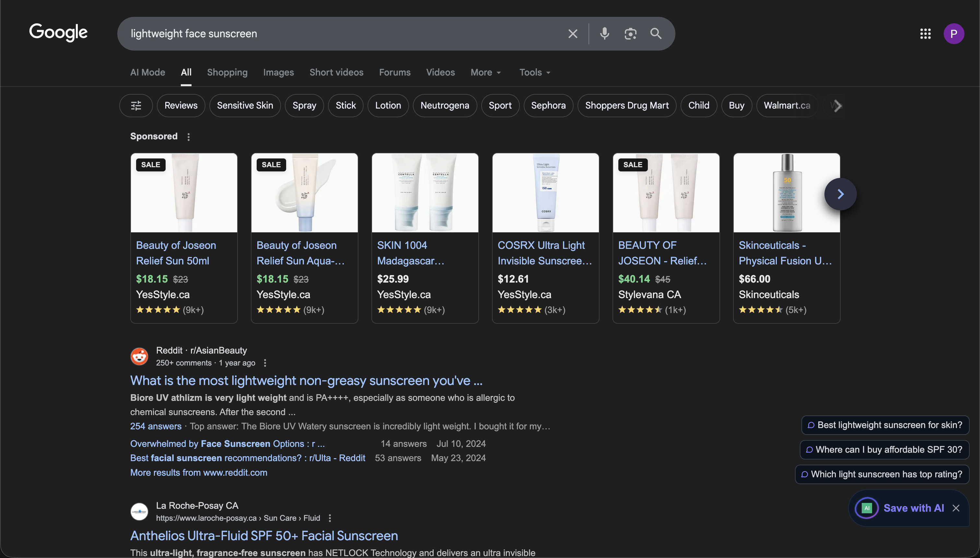Dismiss the Save with AI popup
The width and height of the screenshot is (980, 558).
[x=956, y=508]
